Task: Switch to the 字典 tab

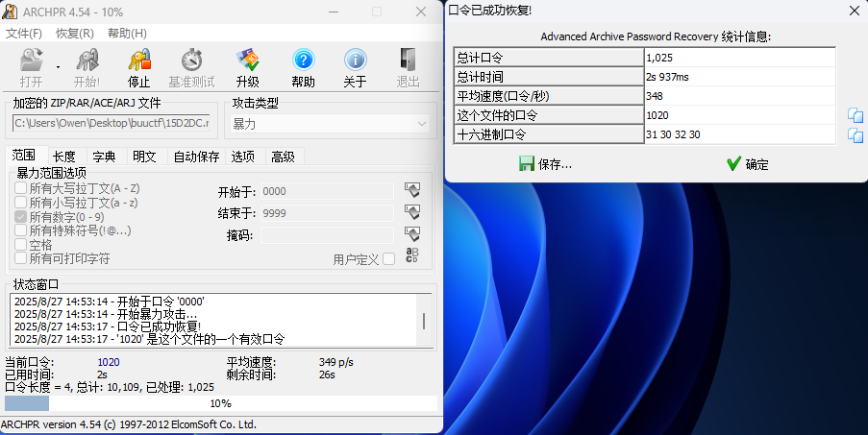Action: [104, 157]
